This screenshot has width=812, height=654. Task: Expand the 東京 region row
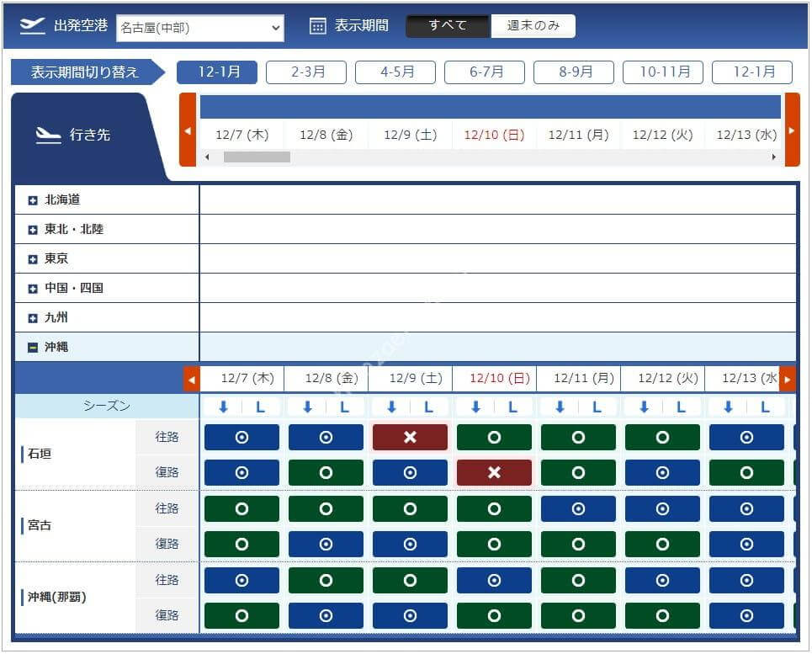click(x=33, y=259)
